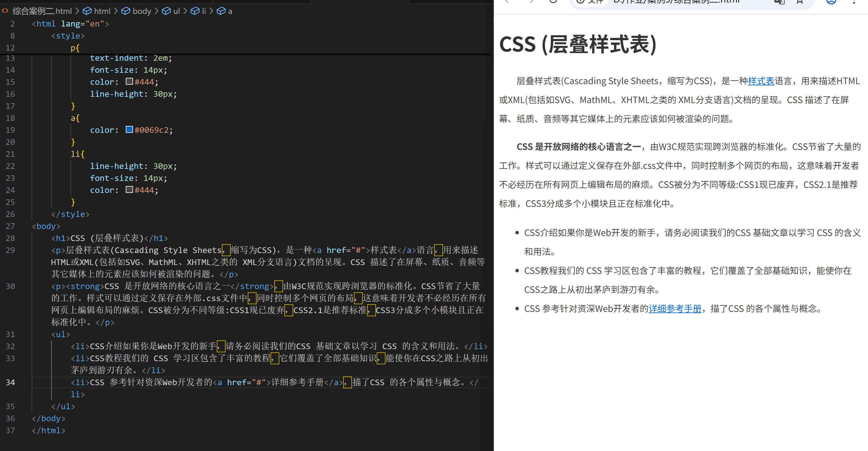Click text CSS 参考针对资深Web开发者的 in browser

tap(586, 309)
